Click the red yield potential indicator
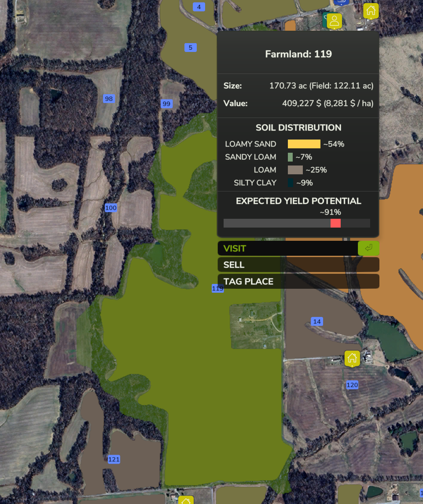 [x=335, y=223]
